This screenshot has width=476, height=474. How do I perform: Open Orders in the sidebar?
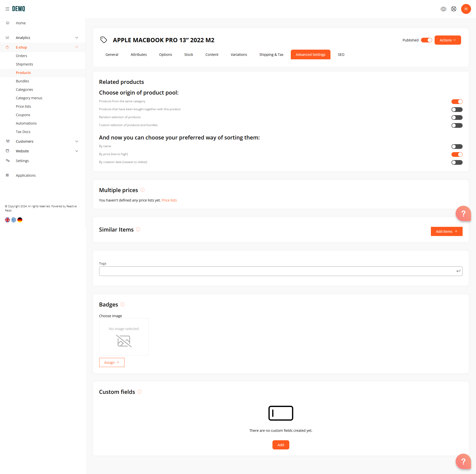[x=22, y=56]
